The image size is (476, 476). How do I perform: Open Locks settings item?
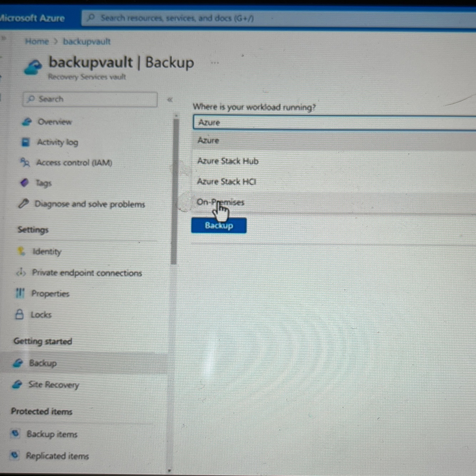coord(41,315)
